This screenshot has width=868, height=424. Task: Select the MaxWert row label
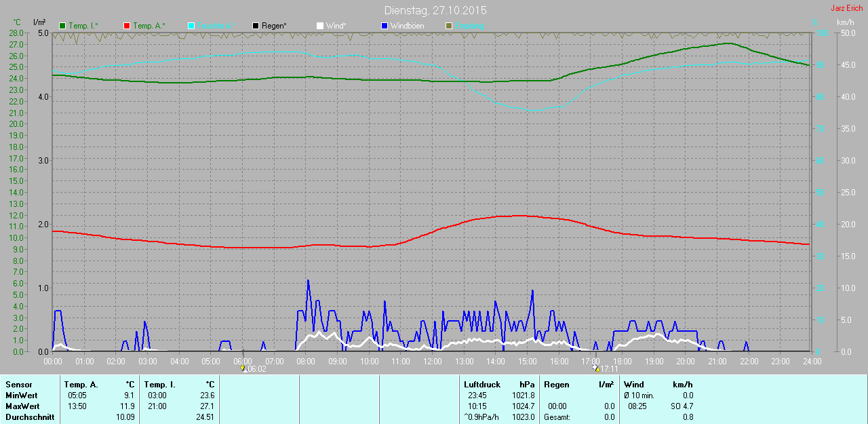pos(22,406)
